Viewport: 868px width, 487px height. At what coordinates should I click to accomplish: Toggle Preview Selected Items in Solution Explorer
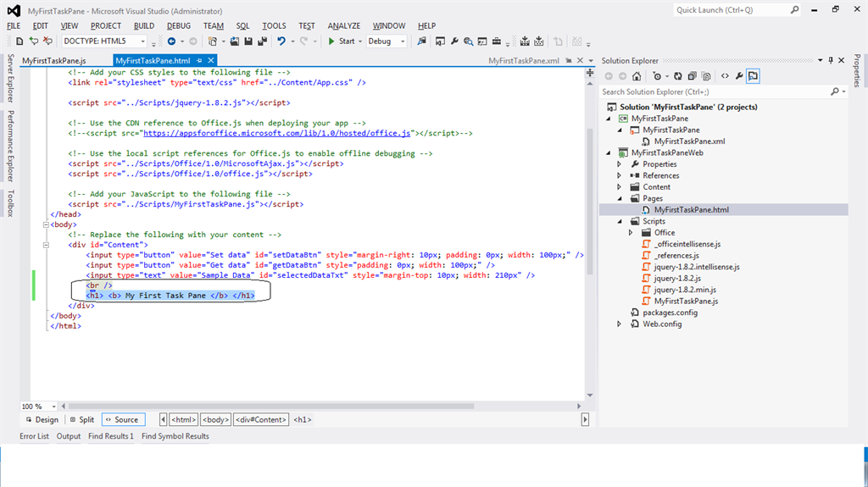pos(753,76)
